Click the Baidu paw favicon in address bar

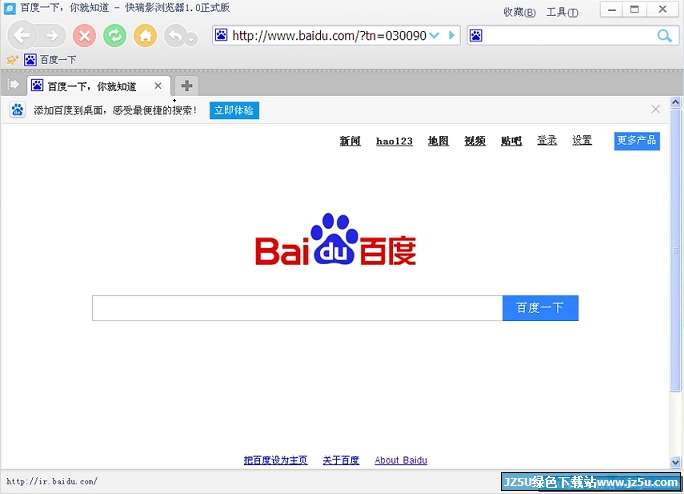[x=221, y=35]
